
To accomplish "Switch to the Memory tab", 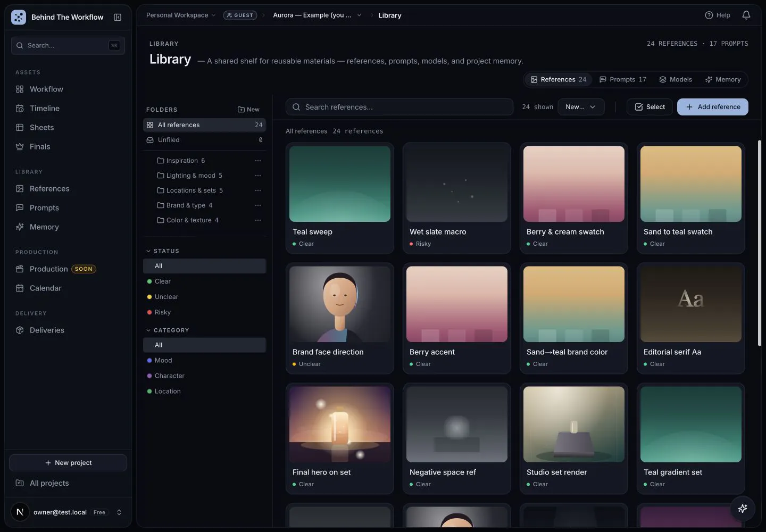I will point(723,80).
